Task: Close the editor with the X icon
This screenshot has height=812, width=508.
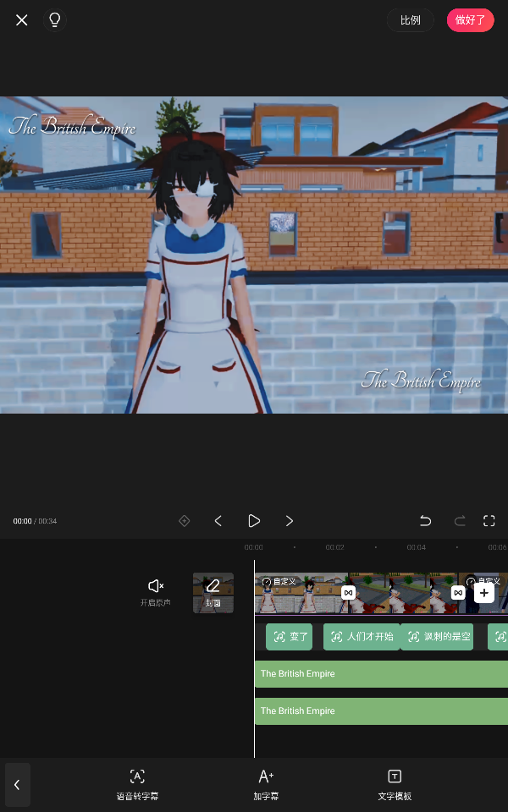Action: coord(22,20)
